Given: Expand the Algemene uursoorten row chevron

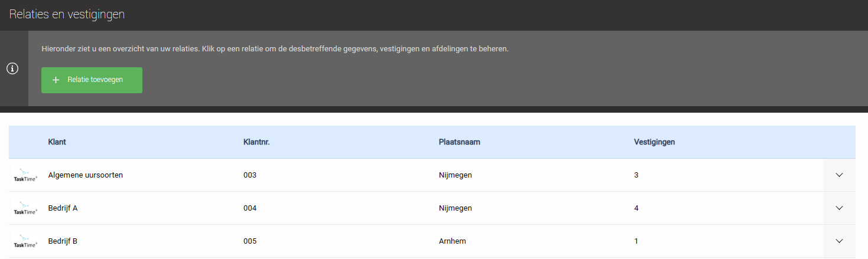Looking at the screenshot, I should [x=839, y=175].
